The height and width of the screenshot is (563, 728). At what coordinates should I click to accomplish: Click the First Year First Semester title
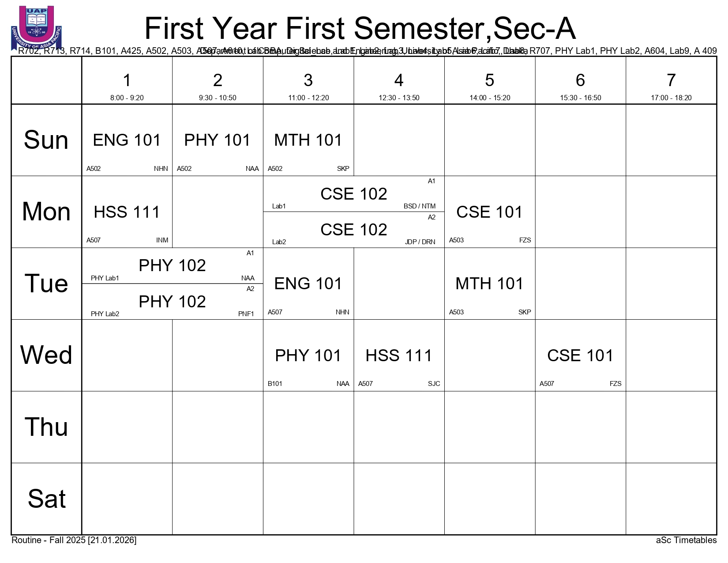coord(360,28)
